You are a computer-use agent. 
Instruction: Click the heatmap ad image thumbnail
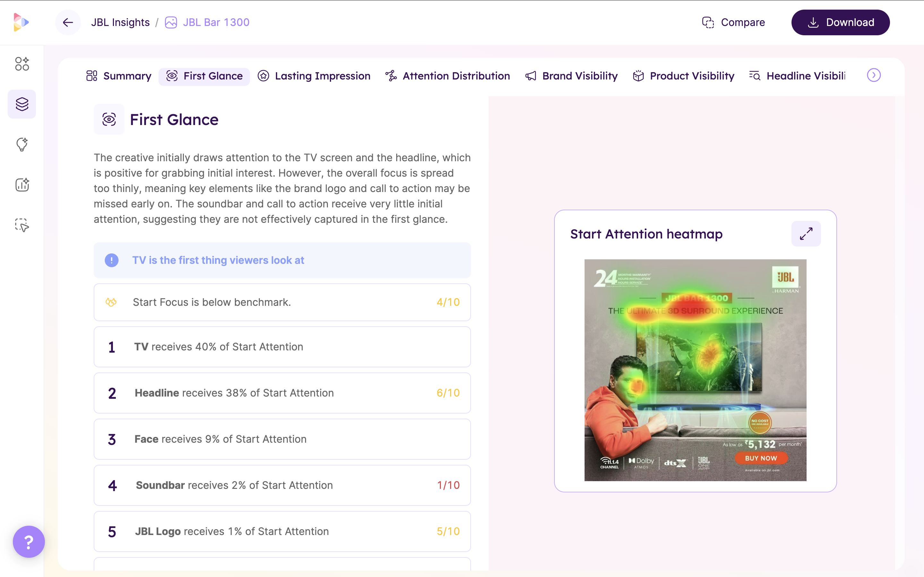tap(695, 370)
